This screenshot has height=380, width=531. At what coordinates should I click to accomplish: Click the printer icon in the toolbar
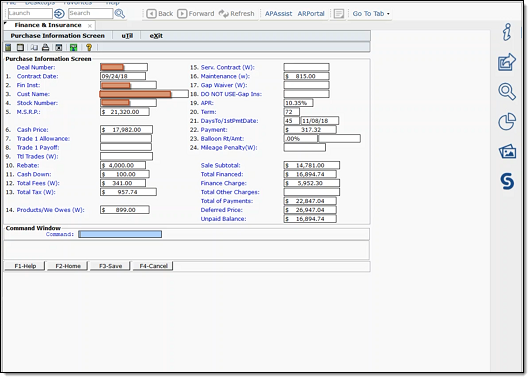click(x=45, y=47)
